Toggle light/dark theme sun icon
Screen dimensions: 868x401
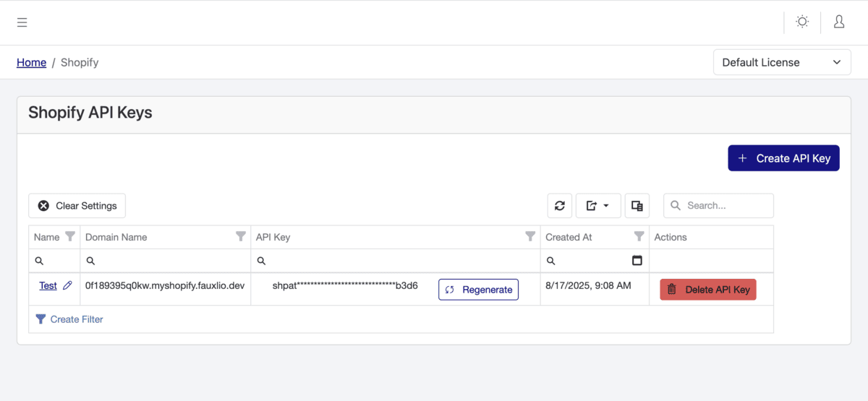(x=802, y=22)
